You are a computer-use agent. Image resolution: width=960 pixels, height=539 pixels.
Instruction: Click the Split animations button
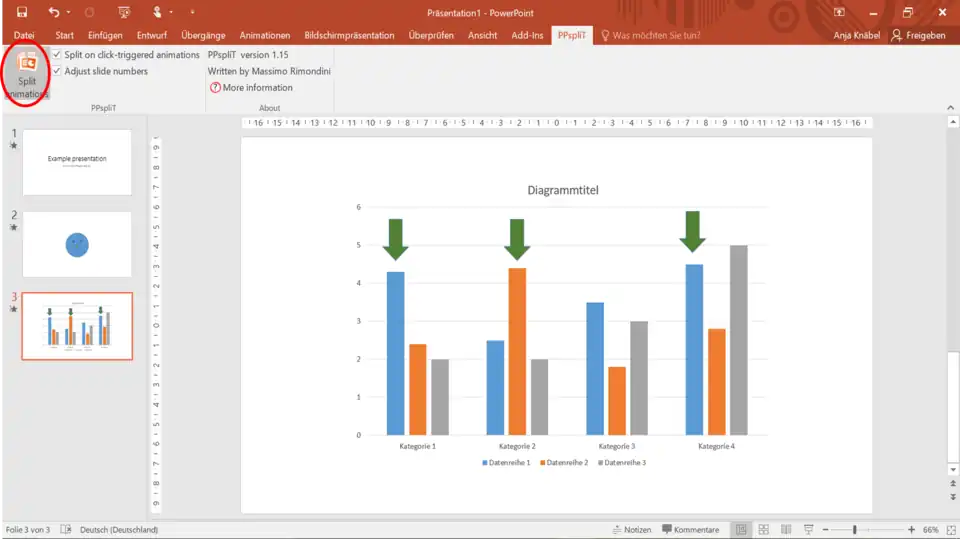point(26,72)
